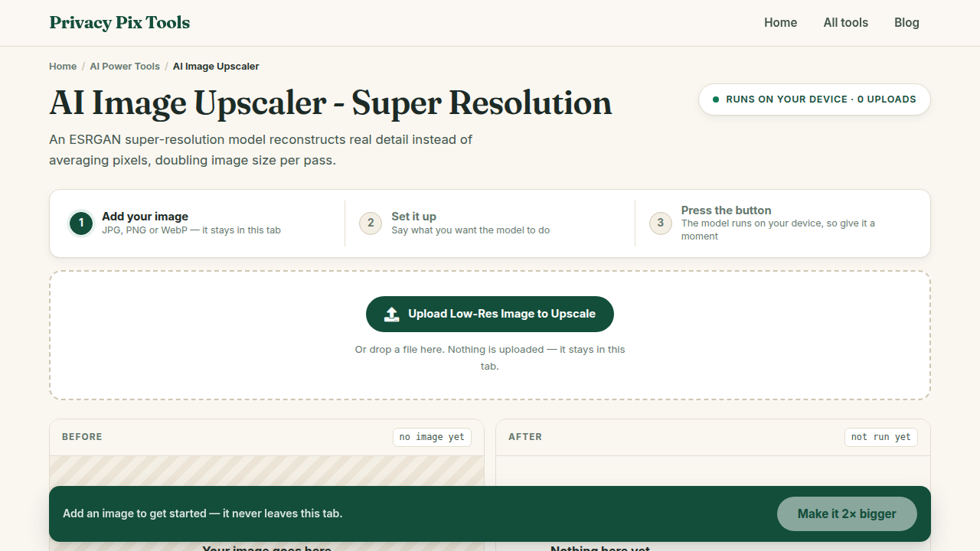
Task: Click the 'Press the button' step title
Action: (x=726, y=210)
